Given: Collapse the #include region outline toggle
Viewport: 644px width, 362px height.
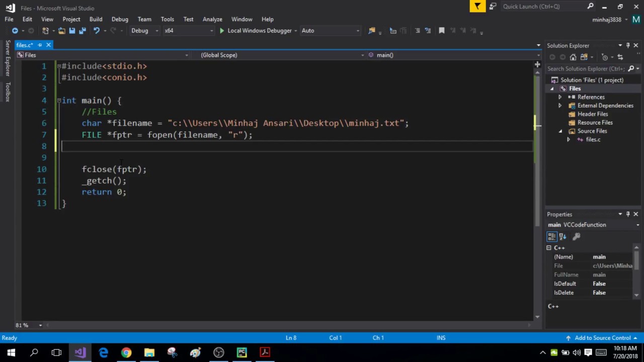Looking at the screenshot, I should (x=59, y=66).
